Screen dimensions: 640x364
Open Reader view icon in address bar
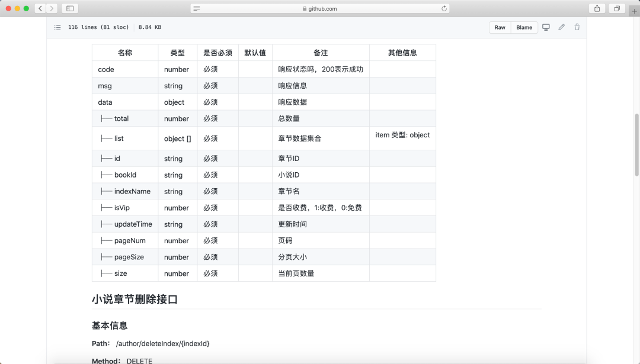pyautogui.click(x=197, y=8)
